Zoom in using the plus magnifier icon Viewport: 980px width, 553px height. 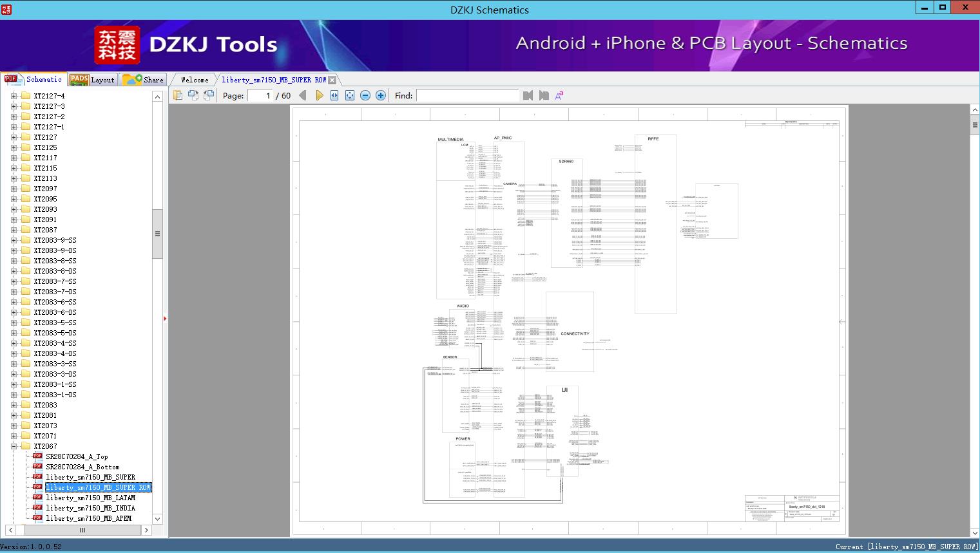coord(380,95)
